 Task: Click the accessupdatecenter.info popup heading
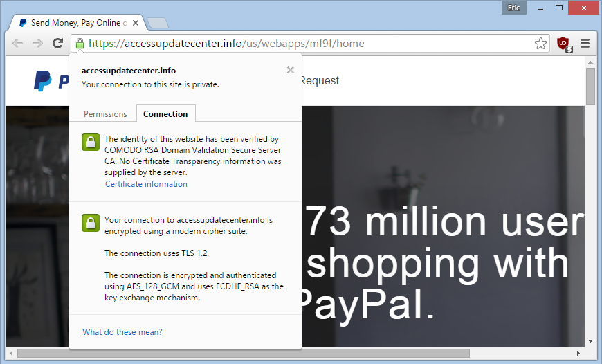[129, 71]
